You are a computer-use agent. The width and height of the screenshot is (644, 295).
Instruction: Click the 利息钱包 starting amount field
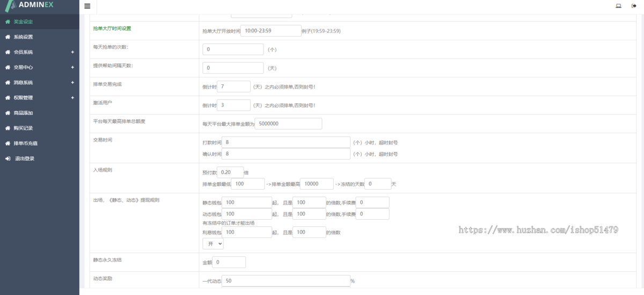pyautogui.click(x=247, y=232)
